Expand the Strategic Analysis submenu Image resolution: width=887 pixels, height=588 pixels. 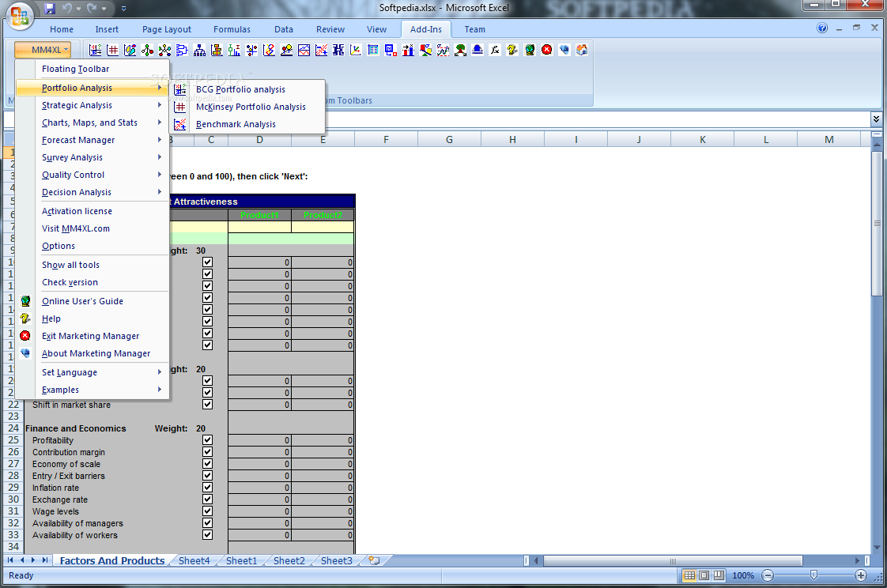(92, 105)
